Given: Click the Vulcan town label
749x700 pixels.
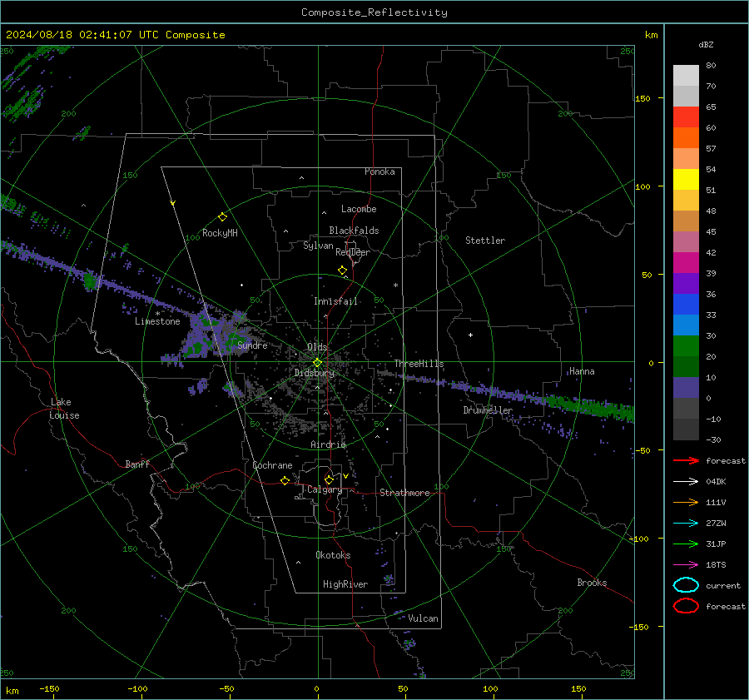Looking at the screenshot, I should click(423, 618).
